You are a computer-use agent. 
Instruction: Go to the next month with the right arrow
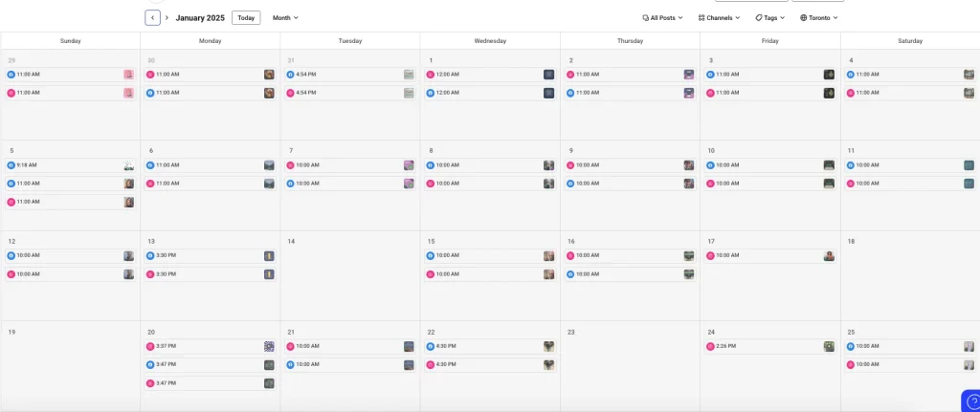click(x=167, y=17)
